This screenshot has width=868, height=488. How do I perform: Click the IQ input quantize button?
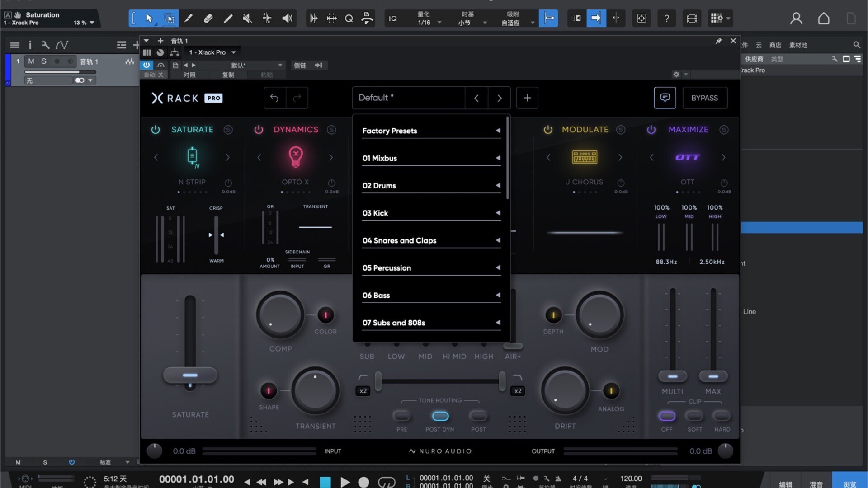tap(393, 19)
